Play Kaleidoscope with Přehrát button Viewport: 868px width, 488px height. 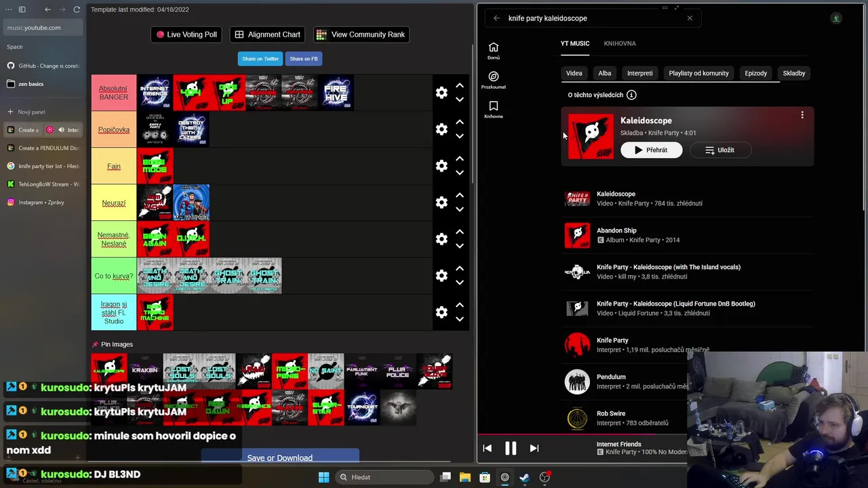tap(652, 150)
